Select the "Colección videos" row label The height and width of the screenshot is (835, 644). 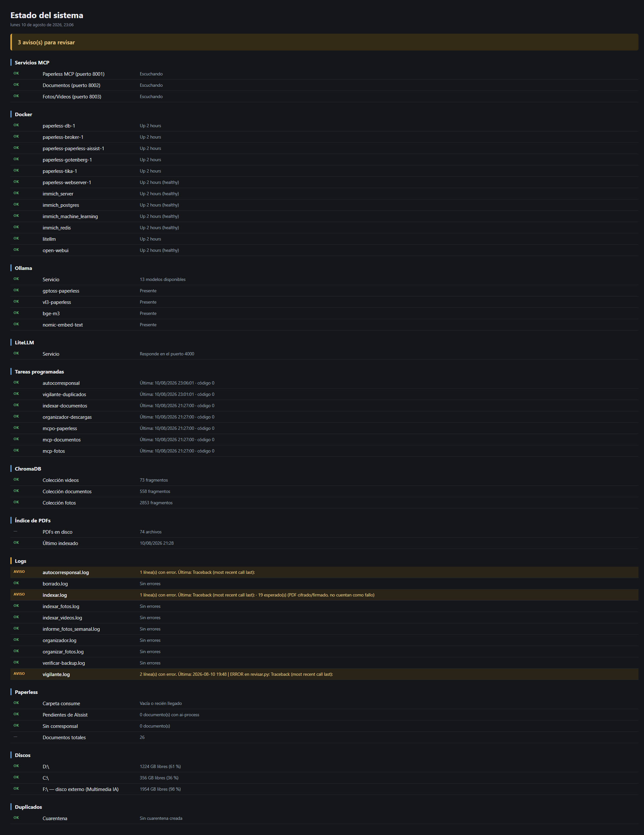pyautogui.click(x=61, y=480)
